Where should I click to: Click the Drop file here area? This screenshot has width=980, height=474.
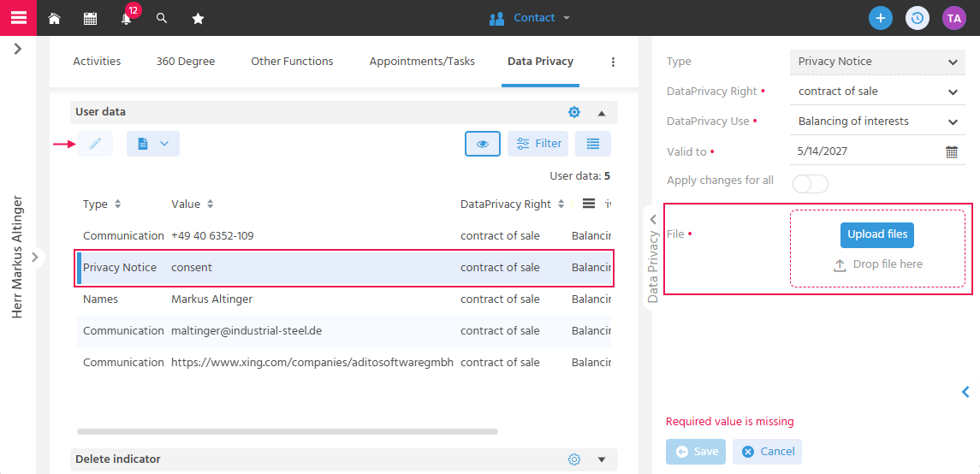[x=878, y=264]
